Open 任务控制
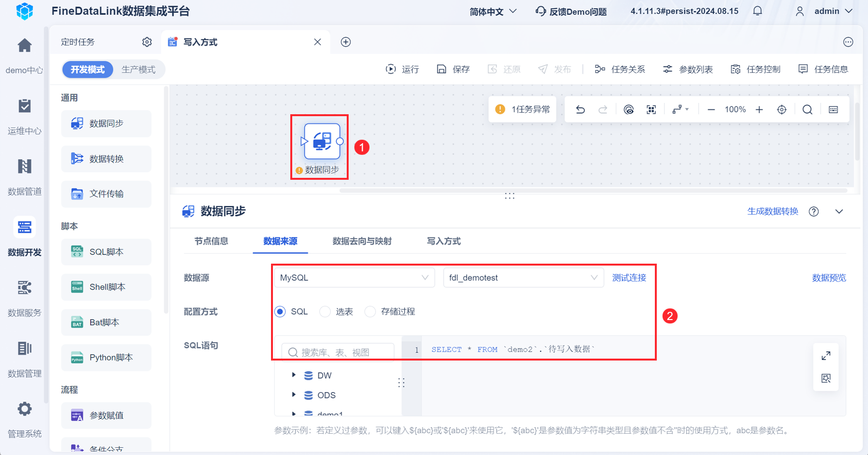This screenshot has width=868, height=455. pos(756,69)
